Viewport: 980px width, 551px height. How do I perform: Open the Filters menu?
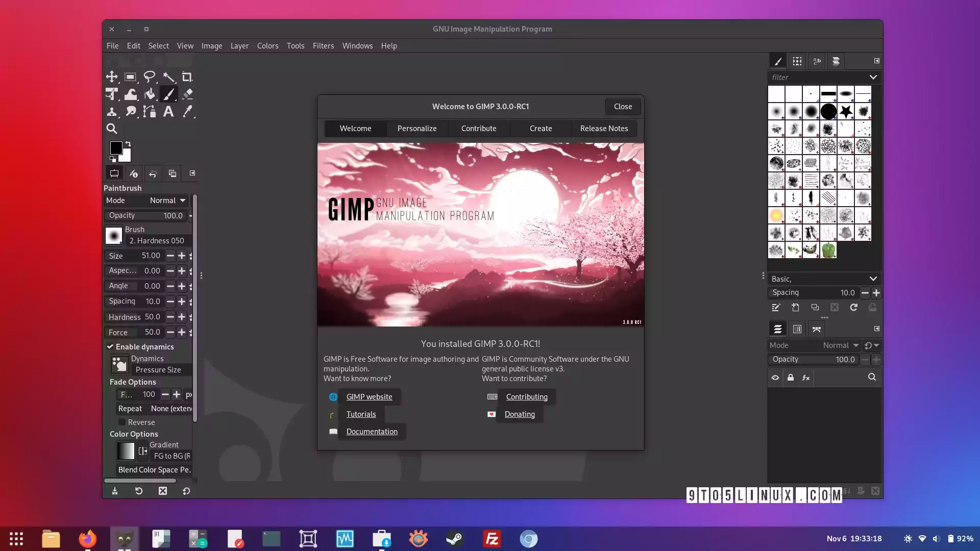[x=323, y=46]
